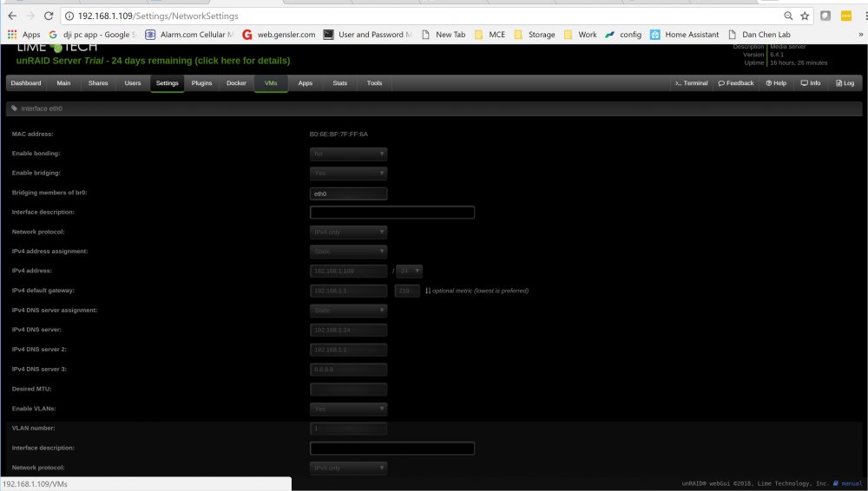Click the Interface eth0 section header
Viewport: 868px width, 491px height.
point(434,108)
